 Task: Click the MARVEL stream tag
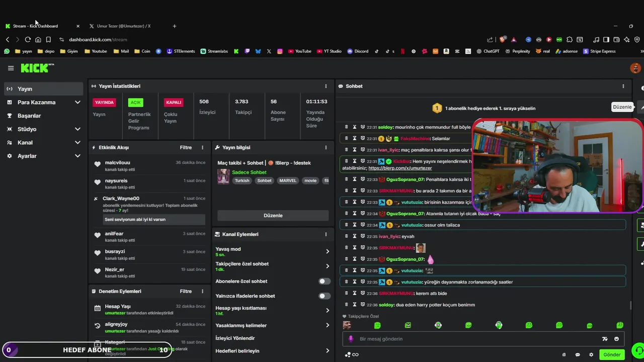[x=288, y=180]
